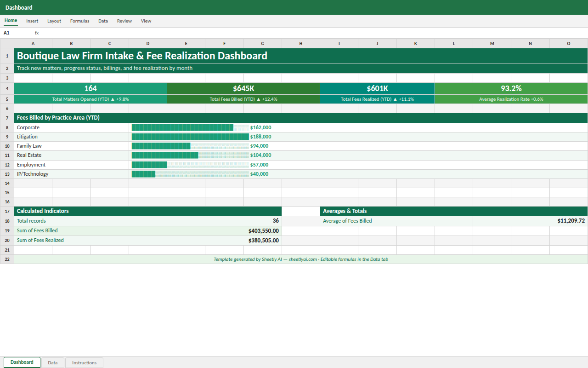The image size is (588, 368).
Task: Open the Formulas ribbon tab
Action: [x=79, y=21]
